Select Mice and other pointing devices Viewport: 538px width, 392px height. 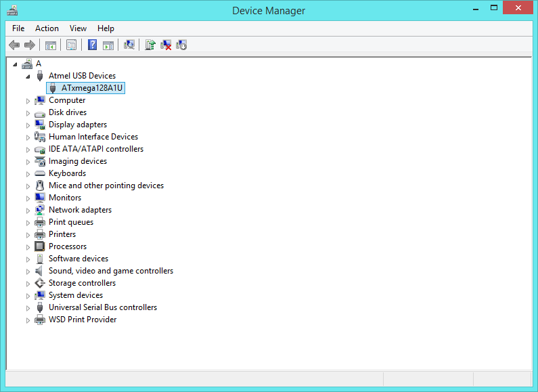[x=106, y=186]
